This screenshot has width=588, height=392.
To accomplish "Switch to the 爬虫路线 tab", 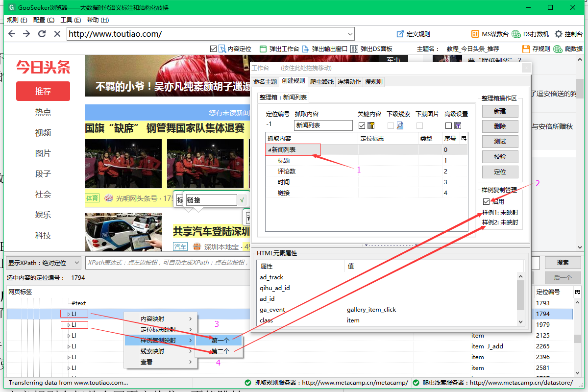I will tap(322, 81).
